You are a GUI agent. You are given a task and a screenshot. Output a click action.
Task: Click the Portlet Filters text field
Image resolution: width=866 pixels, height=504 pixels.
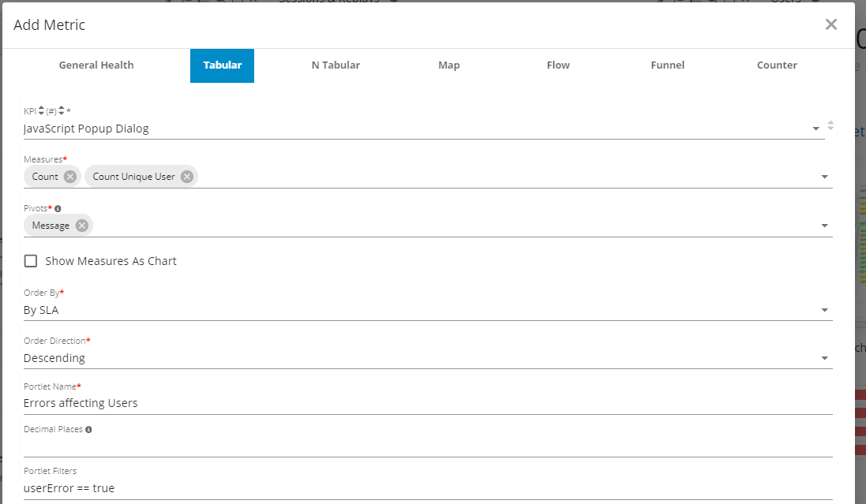[426, 488]
